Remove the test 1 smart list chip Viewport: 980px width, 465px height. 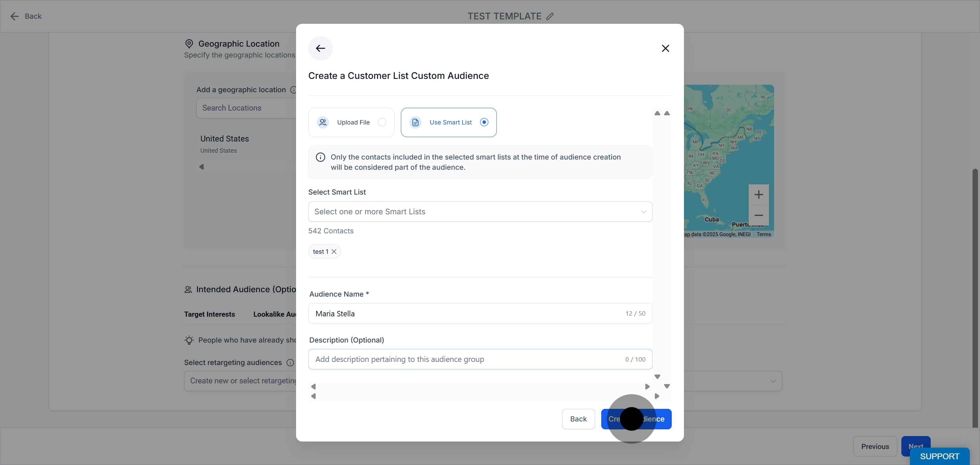pyautogui.click(x=334, y=251)
